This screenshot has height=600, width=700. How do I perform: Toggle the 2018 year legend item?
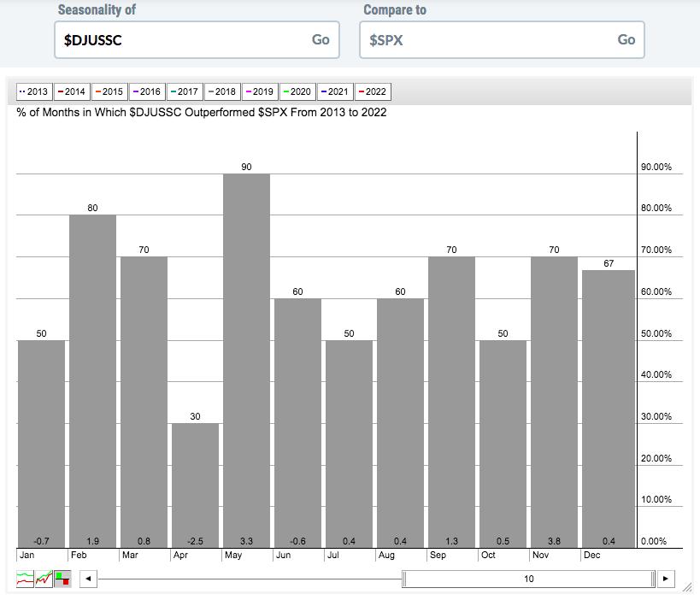(221, 91)
